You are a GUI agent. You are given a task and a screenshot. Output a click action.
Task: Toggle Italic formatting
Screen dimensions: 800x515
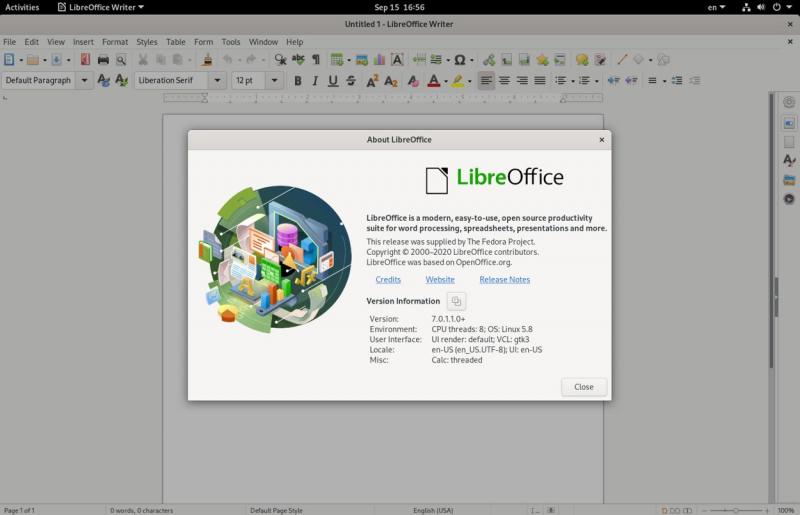[315, 81]
